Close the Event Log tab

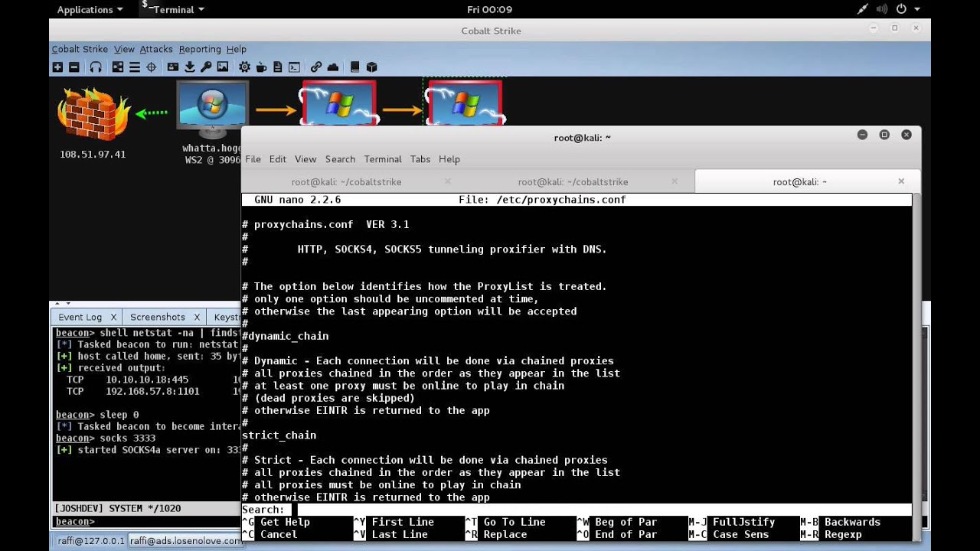tap(113, 317)
